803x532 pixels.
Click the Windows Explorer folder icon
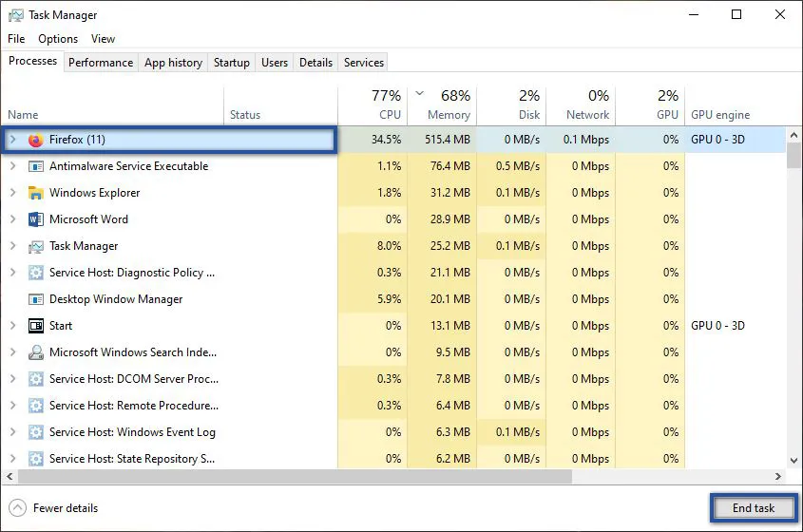click(35, 193)
